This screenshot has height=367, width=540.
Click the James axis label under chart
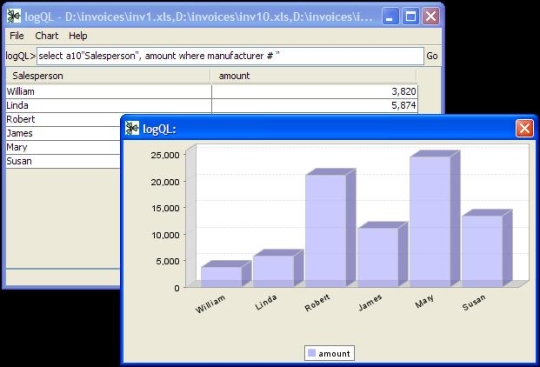tap(370, 302)
